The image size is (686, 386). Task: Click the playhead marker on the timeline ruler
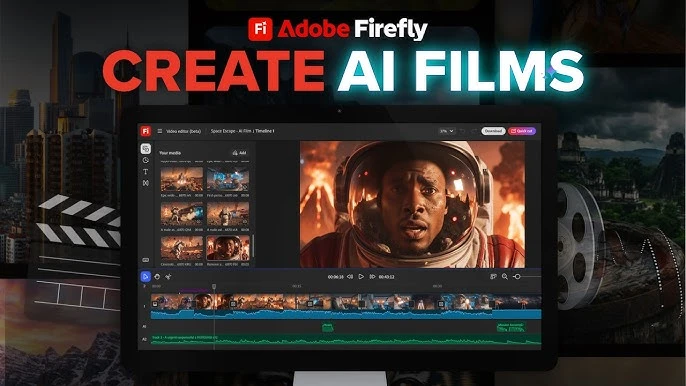214,286
